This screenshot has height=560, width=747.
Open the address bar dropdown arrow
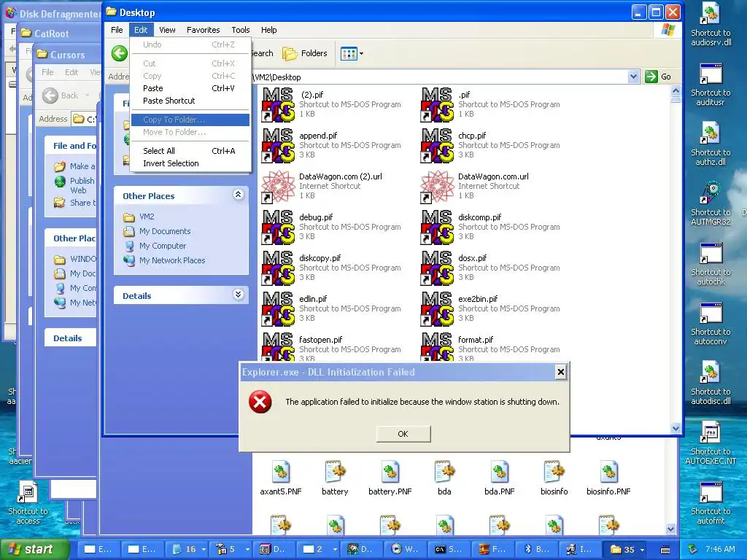[633, 77]
